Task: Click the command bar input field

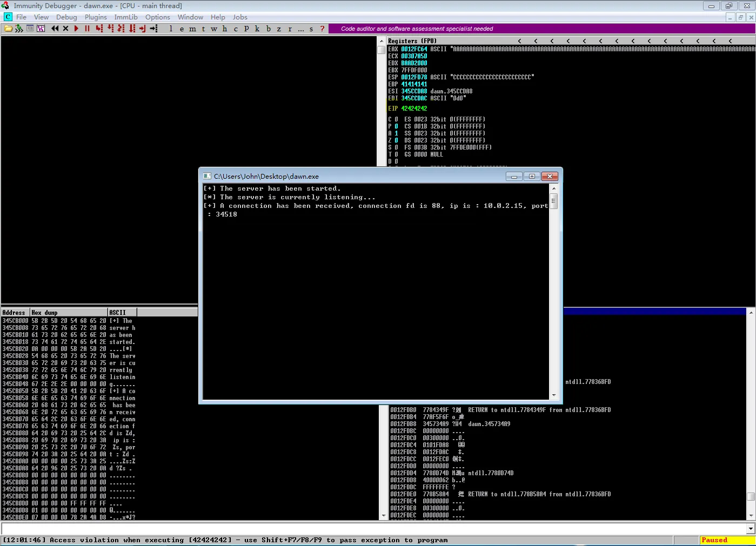Action: [x=374, y=529]
